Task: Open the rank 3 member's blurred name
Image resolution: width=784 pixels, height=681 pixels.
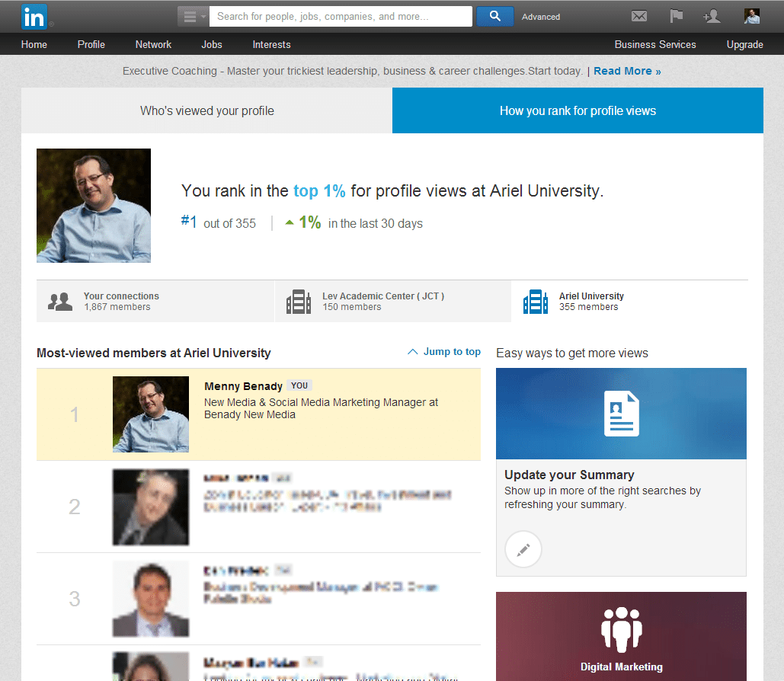Action: pos(236,571)
